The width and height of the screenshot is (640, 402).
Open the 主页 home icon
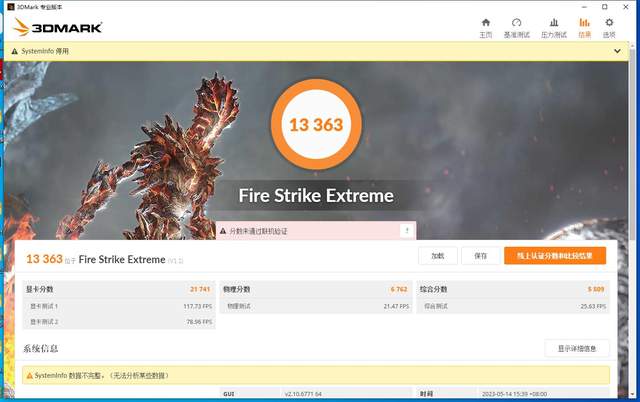[486, 23]
